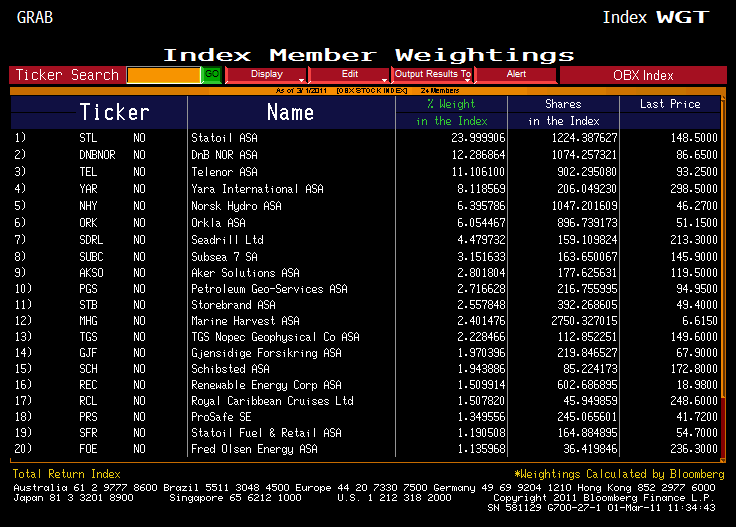This screenshot has width=736, height=527.
Task: Sort by the Name column header
Action: tap(291, 113)
